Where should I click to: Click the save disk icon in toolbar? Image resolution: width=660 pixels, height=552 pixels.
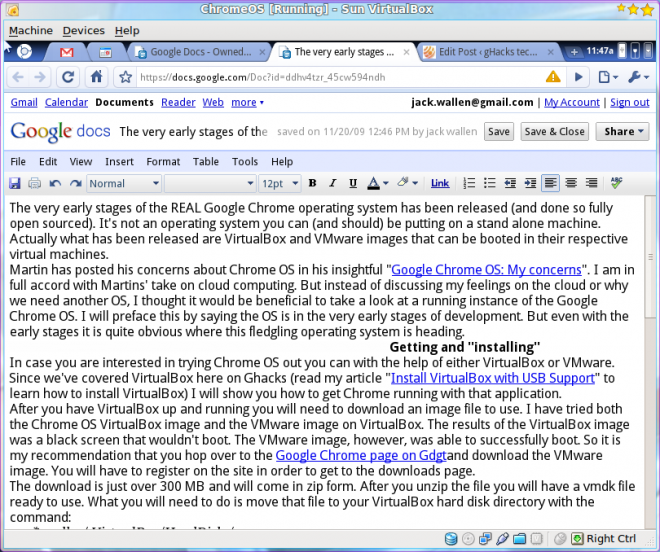click(15, 183)
